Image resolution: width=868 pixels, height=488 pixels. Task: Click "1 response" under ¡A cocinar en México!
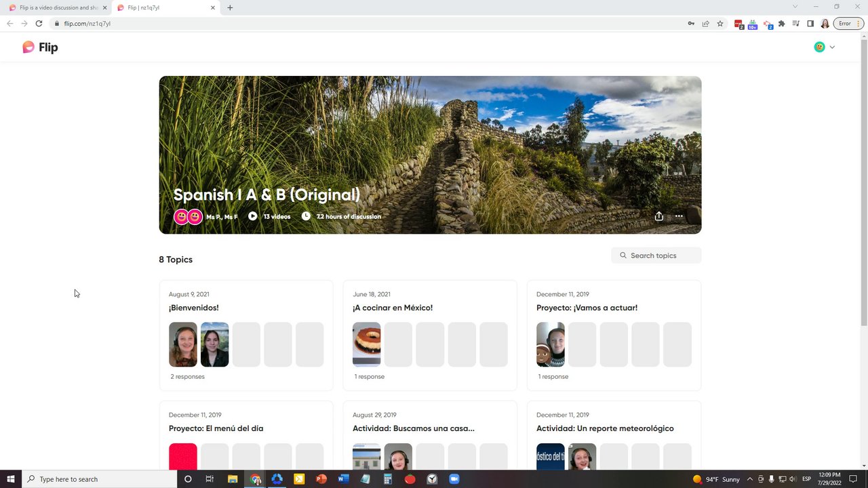coord(369,376)
